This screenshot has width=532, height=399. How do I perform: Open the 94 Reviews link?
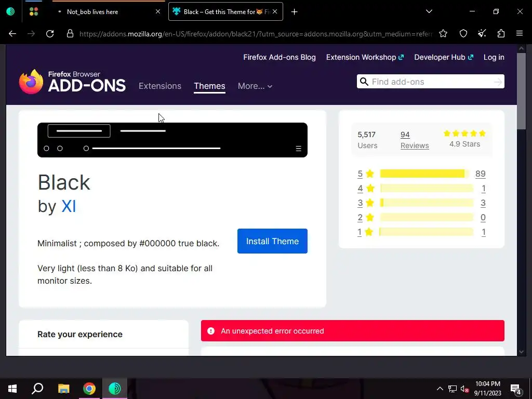tap(415, 140)
